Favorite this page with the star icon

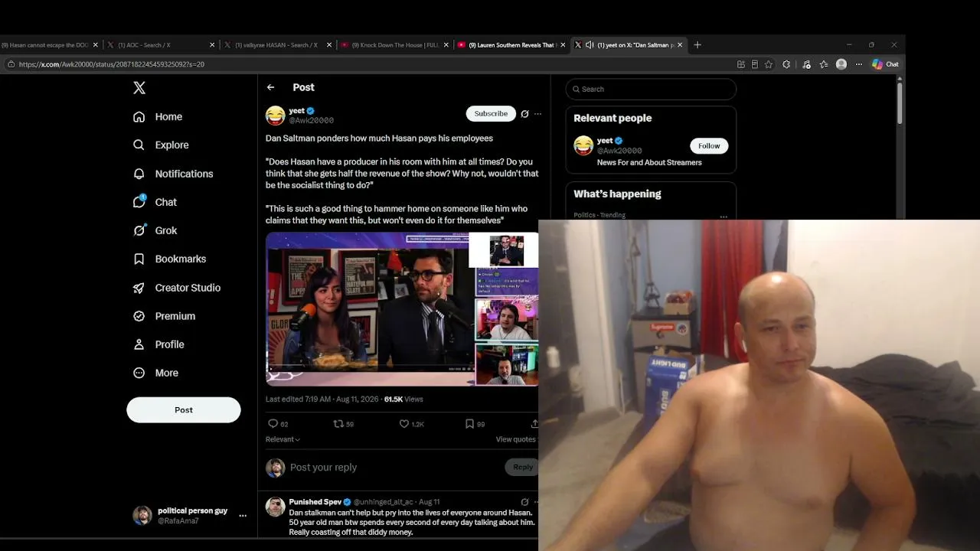click(769, 64)
